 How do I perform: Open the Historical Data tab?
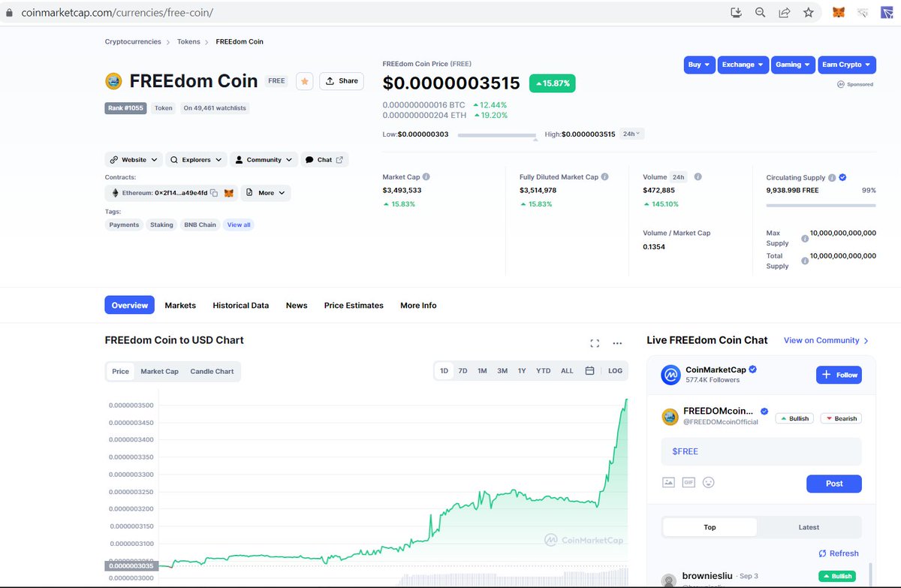click(240, 306)
